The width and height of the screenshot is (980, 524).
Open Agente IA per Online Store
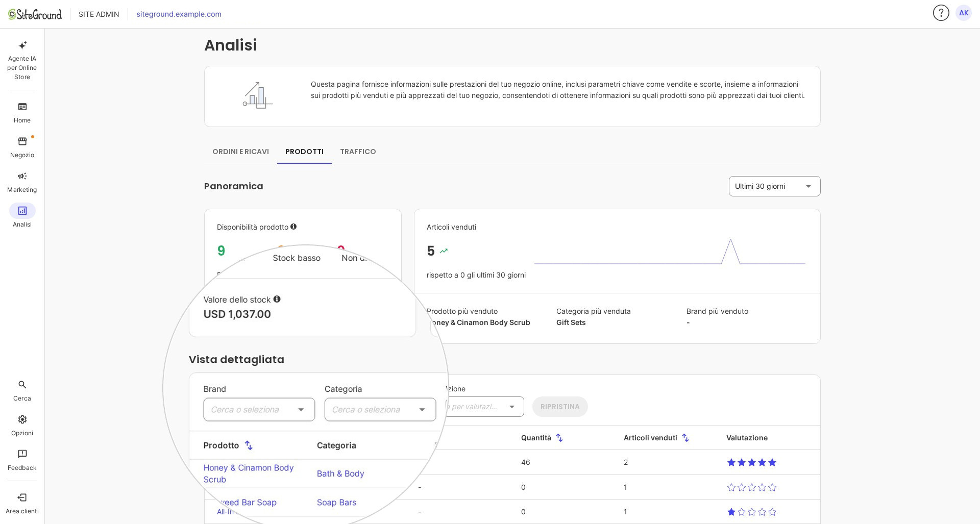point(22,60)
